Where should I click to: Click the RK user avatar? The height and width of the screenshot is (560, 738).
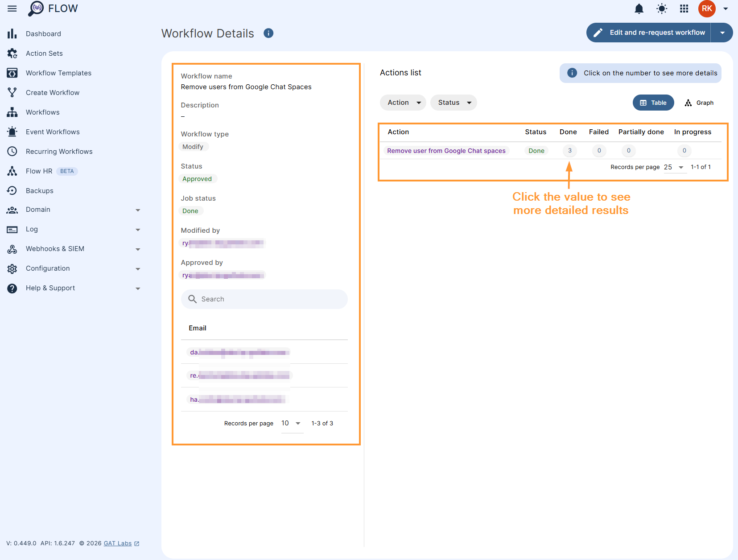tap(707, 8)
